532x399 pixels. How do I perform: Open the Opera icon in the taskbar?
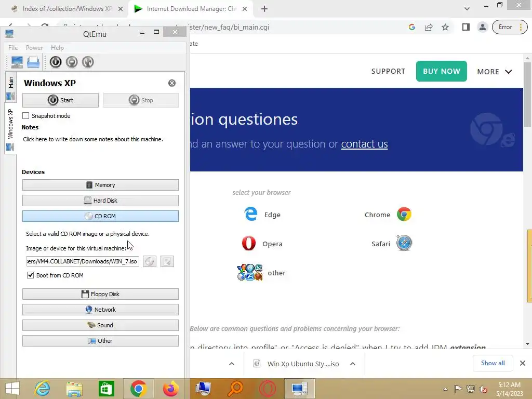pyautogui.click(x=268, y=389)
